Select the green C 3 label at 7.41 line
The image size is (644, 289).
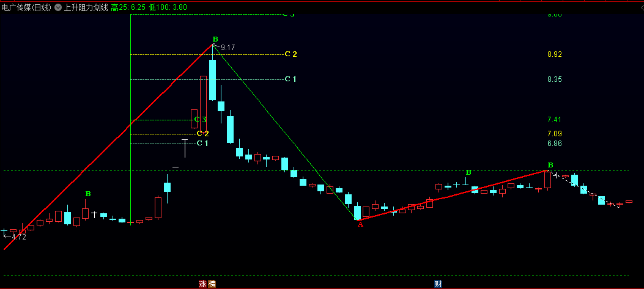(201, 120)
